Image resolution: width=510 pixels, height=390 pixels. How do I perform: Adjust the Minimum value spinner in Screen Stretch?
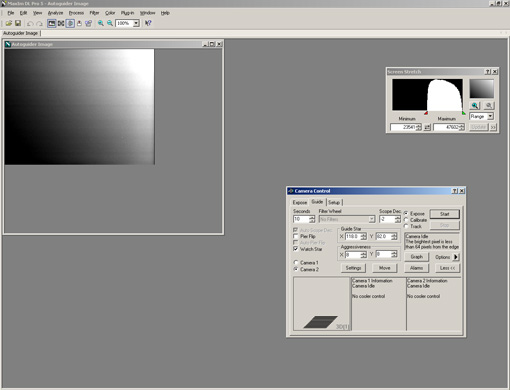click(419, 127)
